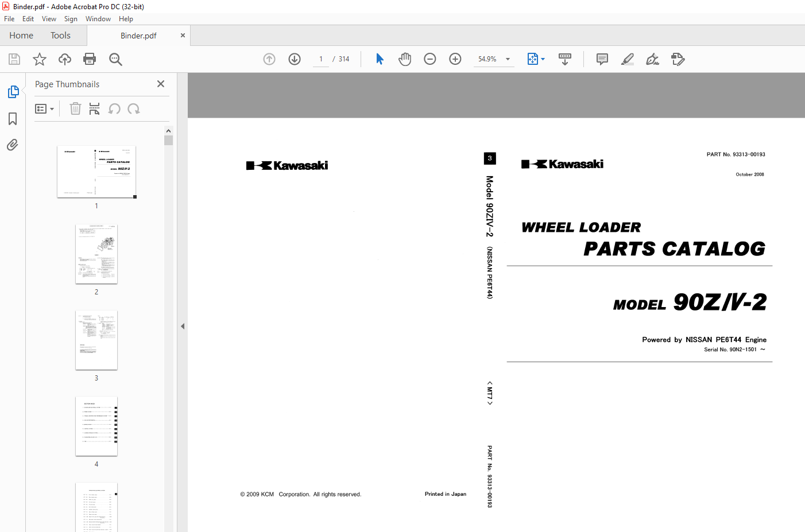Image resolution: width=805 pixels, height=532 pixels.
Task: Select page 2 thumbnail
Action: click(x=96, y=254)
